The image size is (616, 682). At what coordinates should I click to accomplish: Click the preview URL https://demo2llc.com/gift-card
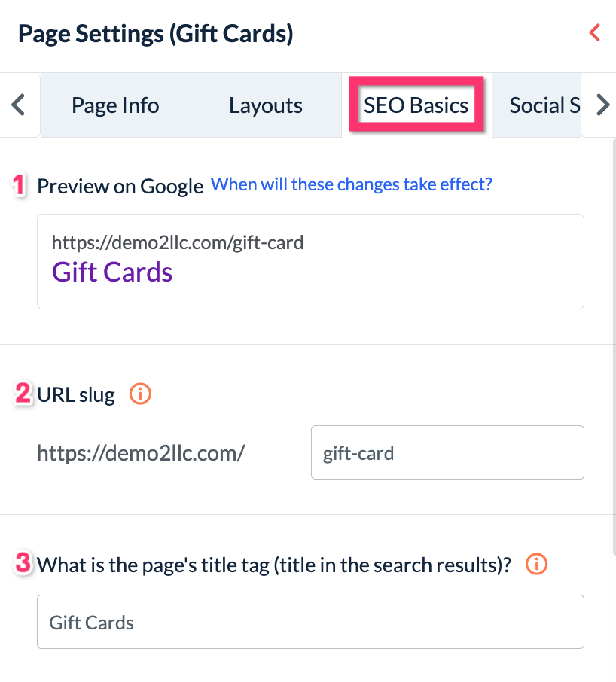(x=178, y=242)
